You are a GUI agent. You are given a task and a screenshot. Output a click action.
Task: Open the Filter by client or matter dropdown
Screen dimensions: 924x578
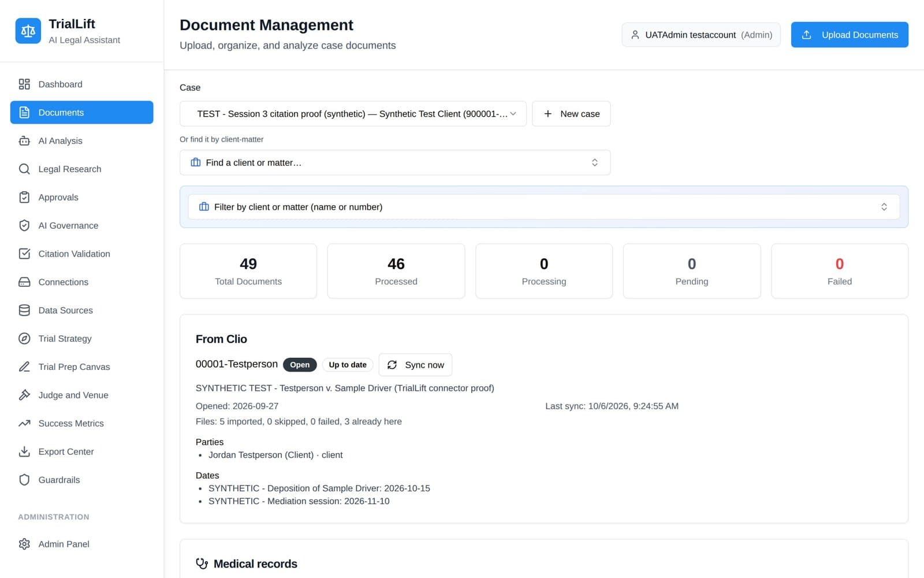(544, 207)
